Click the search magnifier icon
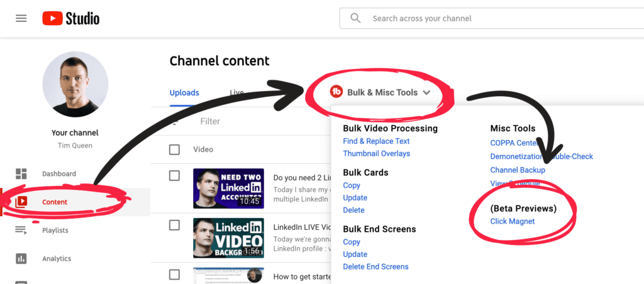Screen dimensions: 644x284 355,18
